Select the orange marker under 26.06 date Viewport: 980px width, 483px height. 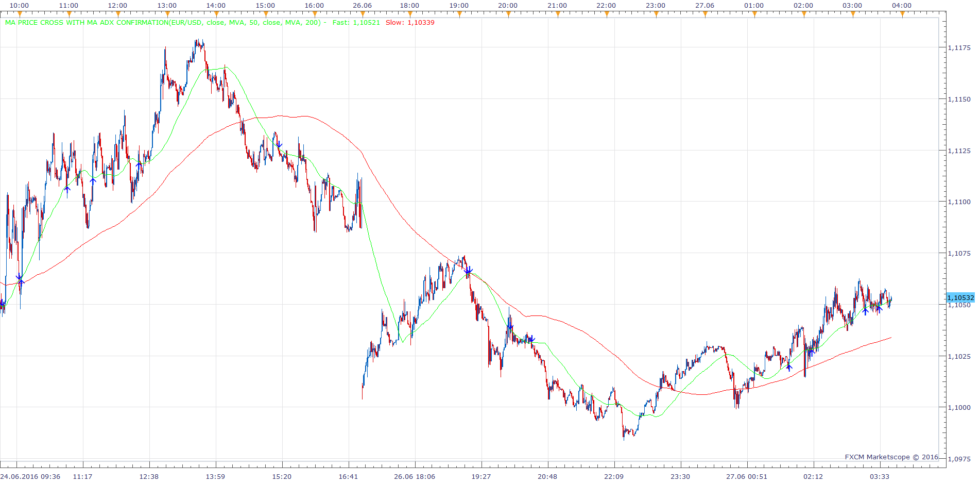(x=363, y=14)
